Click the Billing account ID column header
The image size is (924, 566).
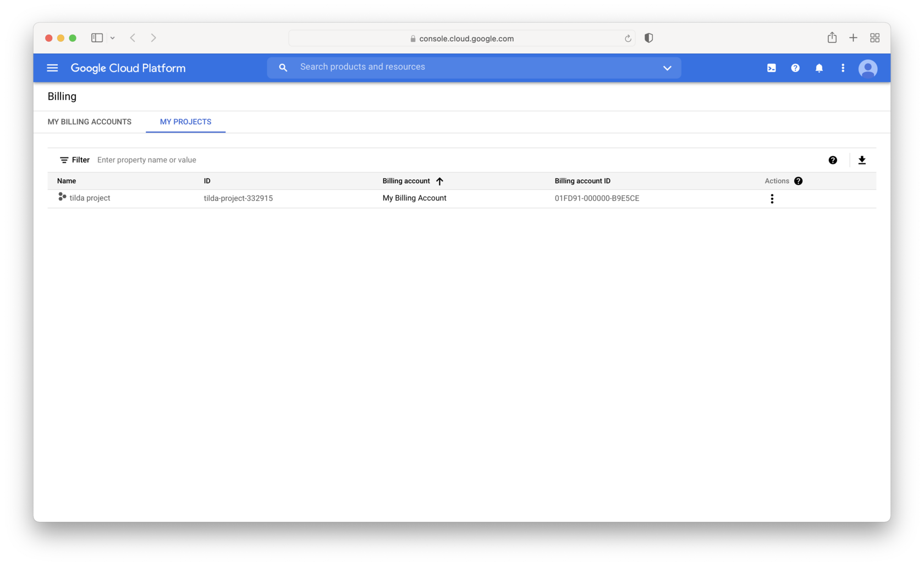coord(582,181)
